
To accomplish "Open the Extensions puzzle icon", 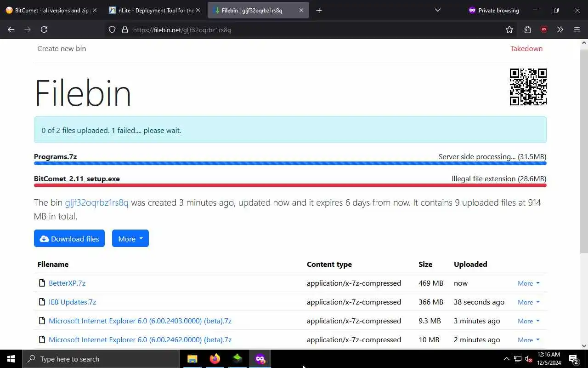I will tap(527, 29).
